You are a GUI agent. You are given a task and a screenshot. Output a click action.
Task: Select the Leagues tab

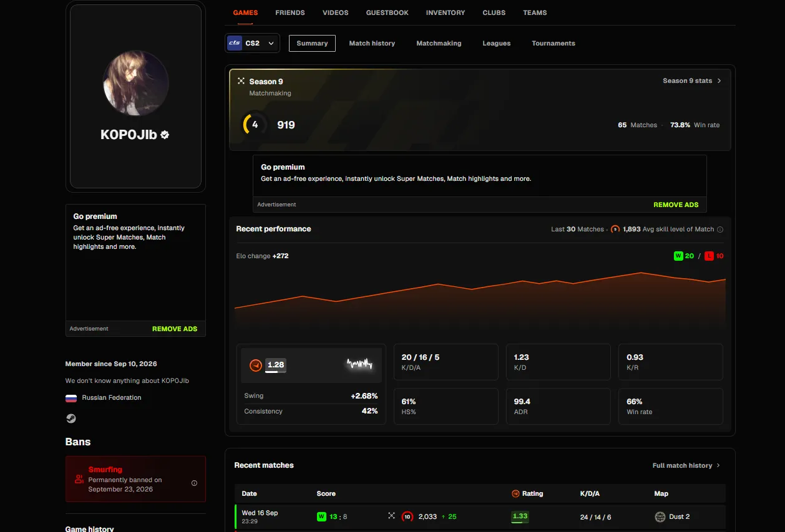point(497,43)
